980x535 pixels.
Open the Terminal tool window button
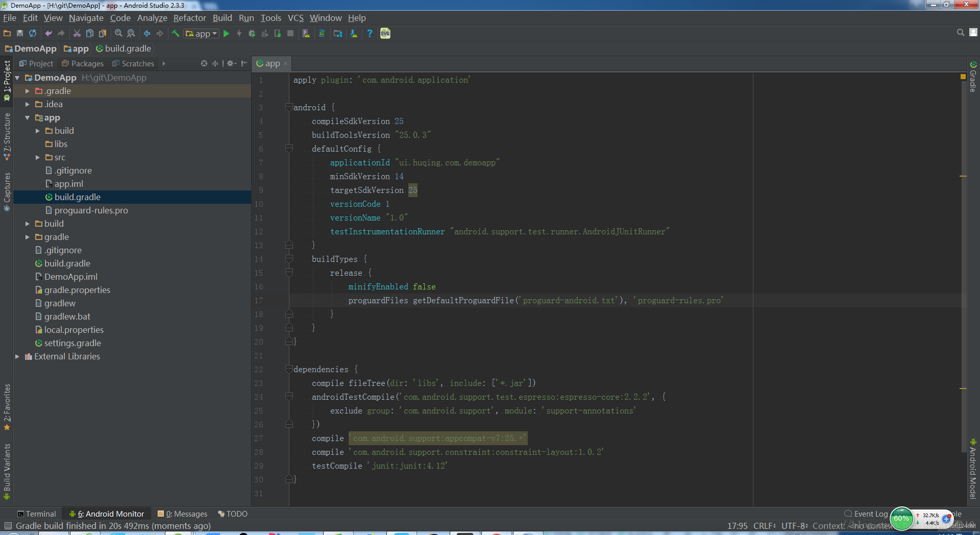coord(36,514)
